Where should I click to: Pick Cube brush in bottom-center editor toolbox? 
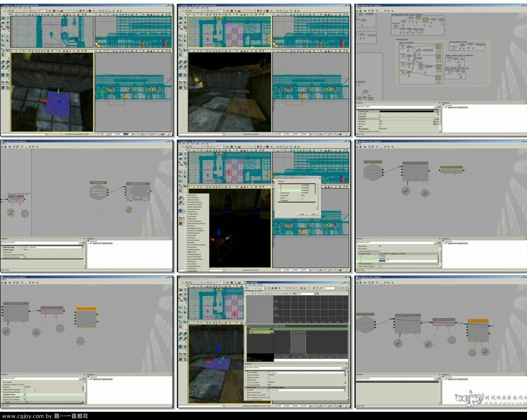click(x=180, y=307)
